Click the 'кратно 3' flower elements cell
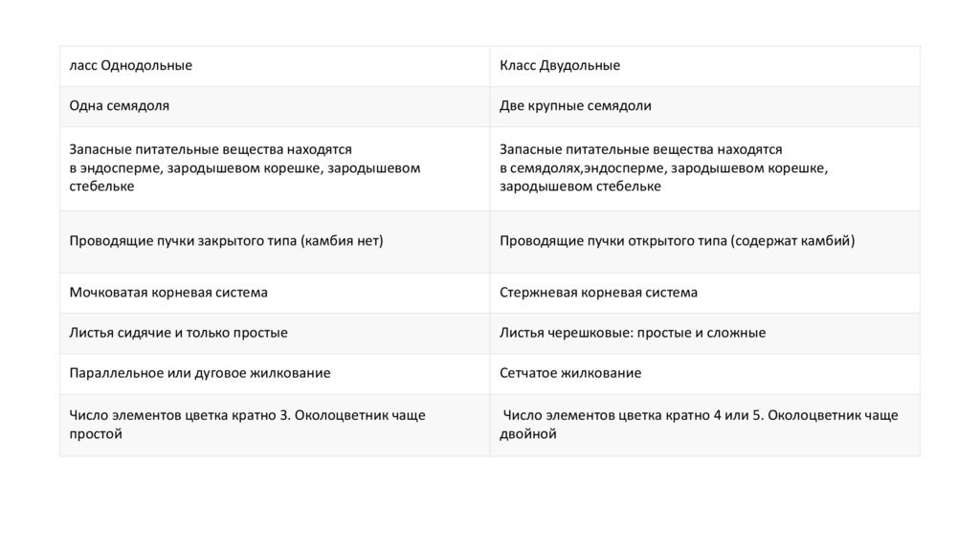The image size is (980, 549). [247, 424]
